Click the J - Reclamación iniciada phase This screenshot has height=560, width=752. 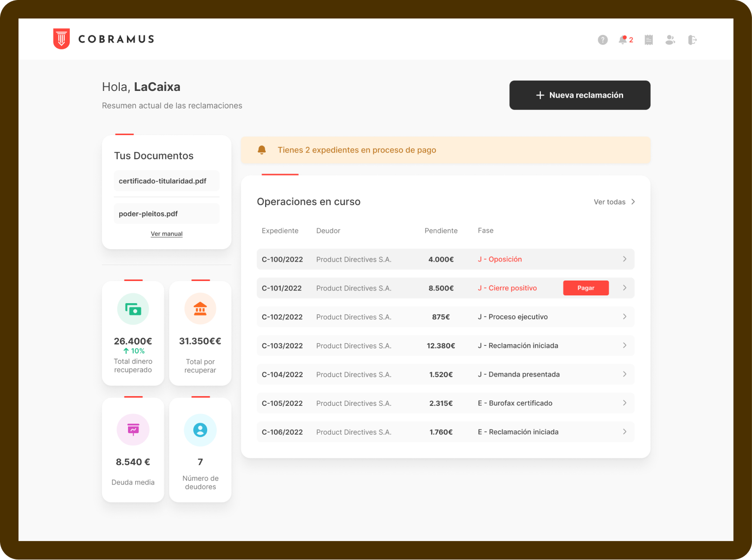tap(518, 346)
